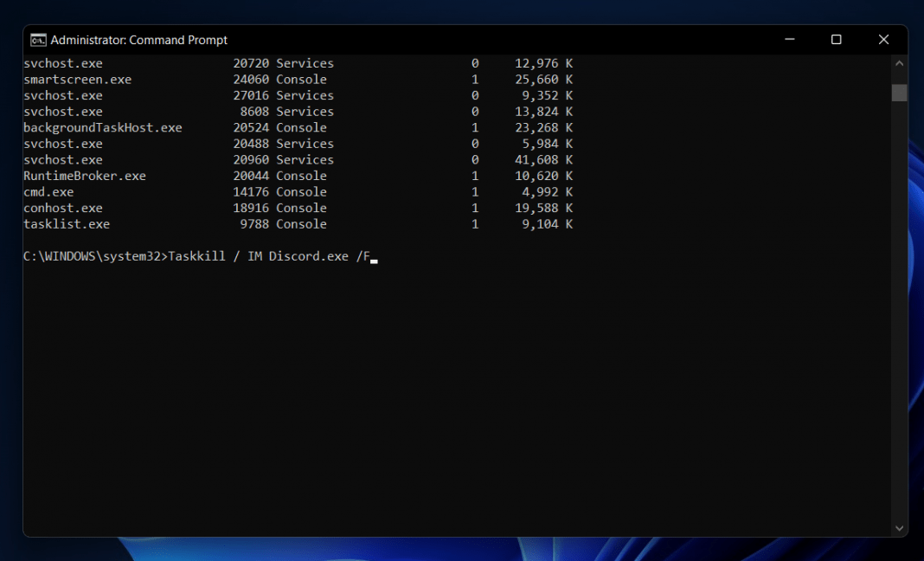
Task: Close the Administrator Command Prompt window
Action: [x=883, y=40]
